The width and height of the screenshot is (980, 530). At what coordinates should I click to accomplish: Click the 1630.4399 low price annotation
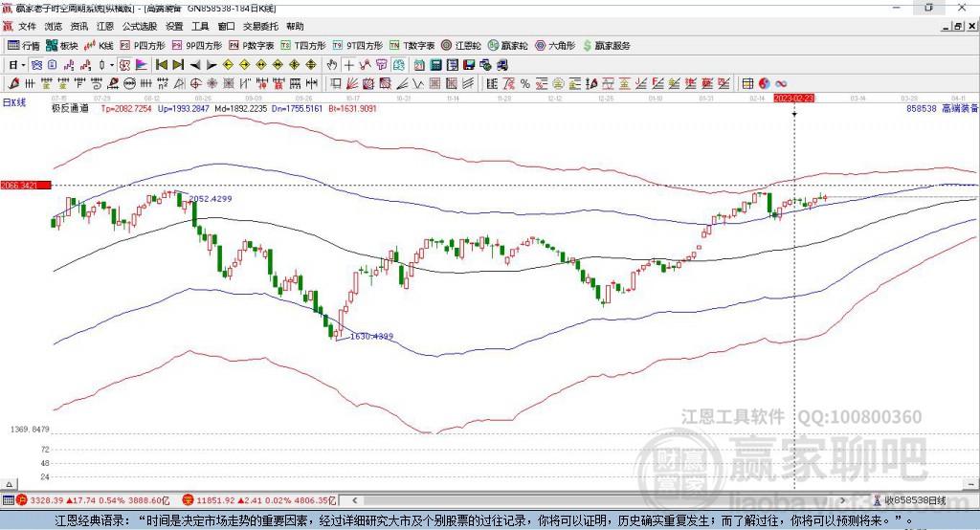372,336
